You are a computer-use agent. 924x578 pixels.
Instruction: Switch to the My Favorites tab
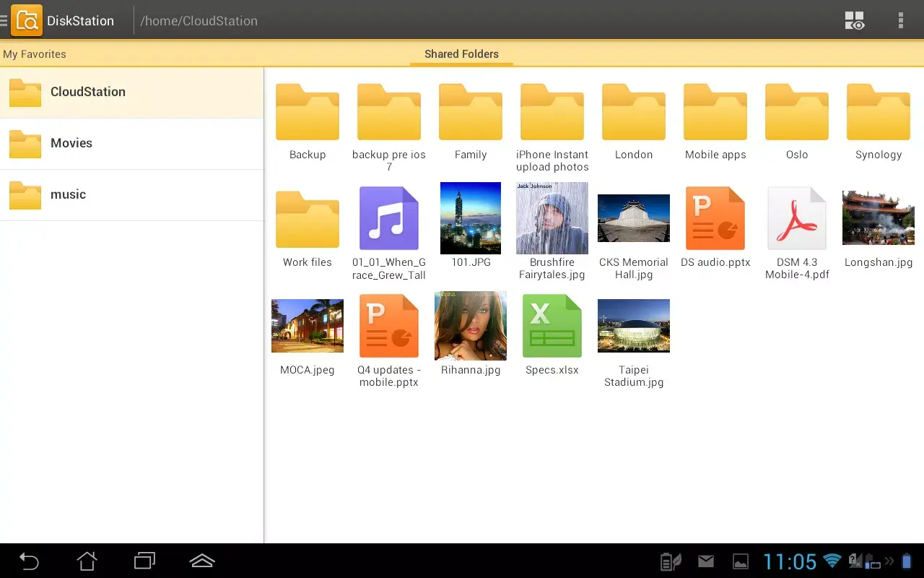pyautogui.click(x=35, y=53)
